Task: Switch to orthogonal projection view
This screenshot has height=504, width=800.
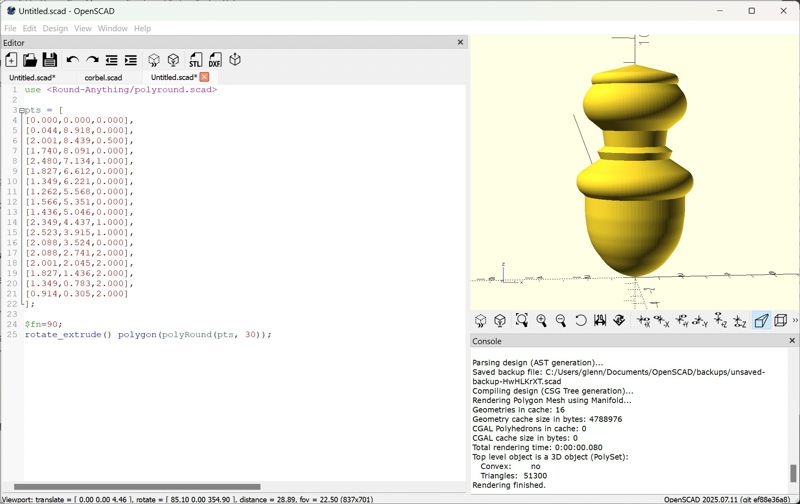Action: tap(781, 321)
